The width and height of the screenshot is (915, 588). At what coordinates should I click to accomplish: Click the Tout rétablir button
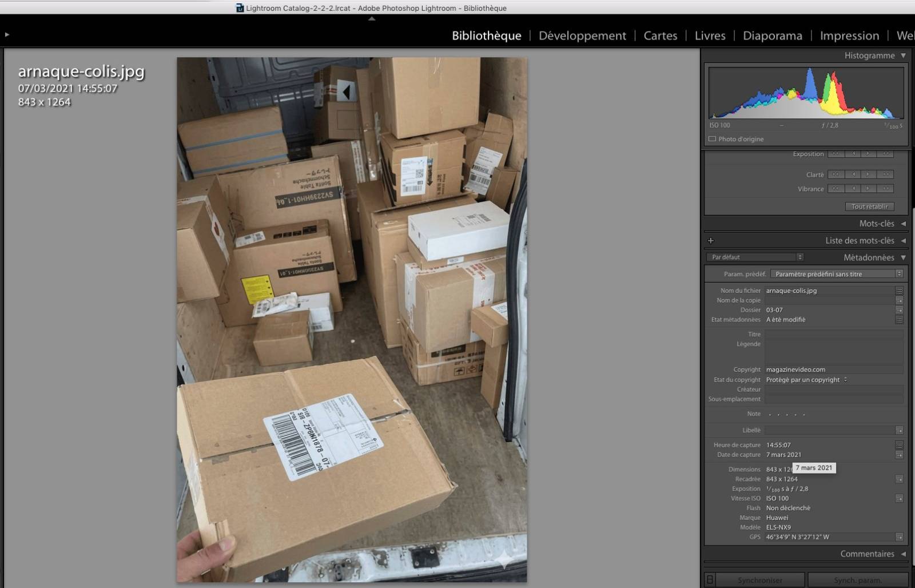pos(869,206)
